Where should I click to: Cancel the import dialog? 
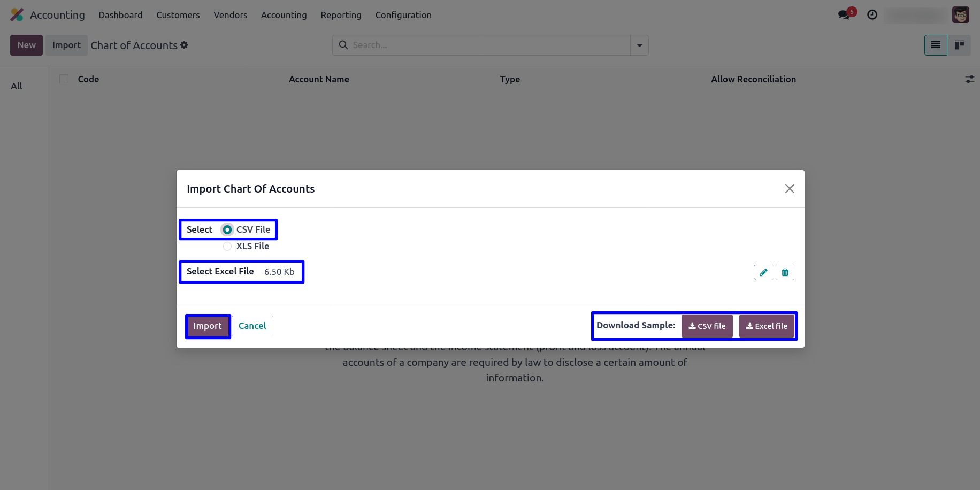(x=252, y=326)
